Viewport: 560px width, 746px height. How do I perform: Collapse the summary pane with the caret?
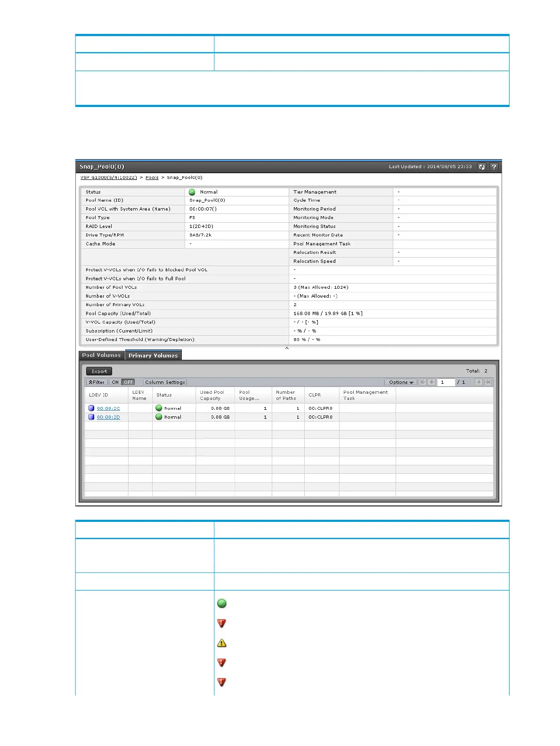tap(287, 348)
